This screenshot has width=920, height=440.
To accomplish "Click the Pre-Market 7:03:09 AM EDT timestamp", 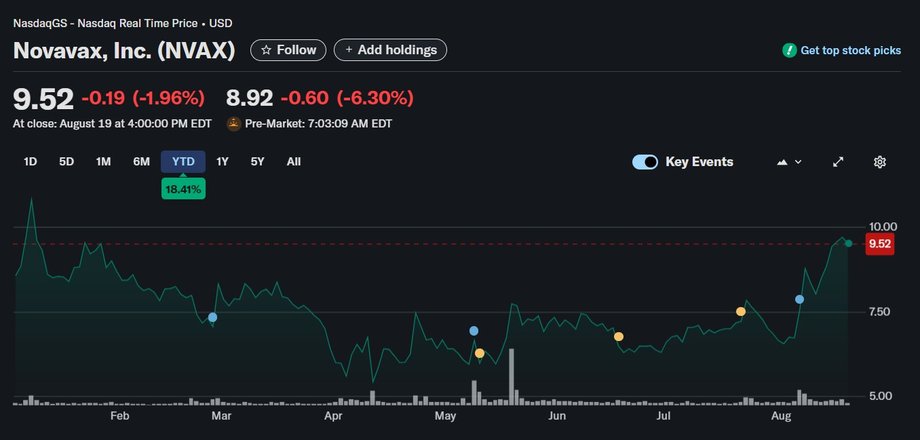I will 318,124.
